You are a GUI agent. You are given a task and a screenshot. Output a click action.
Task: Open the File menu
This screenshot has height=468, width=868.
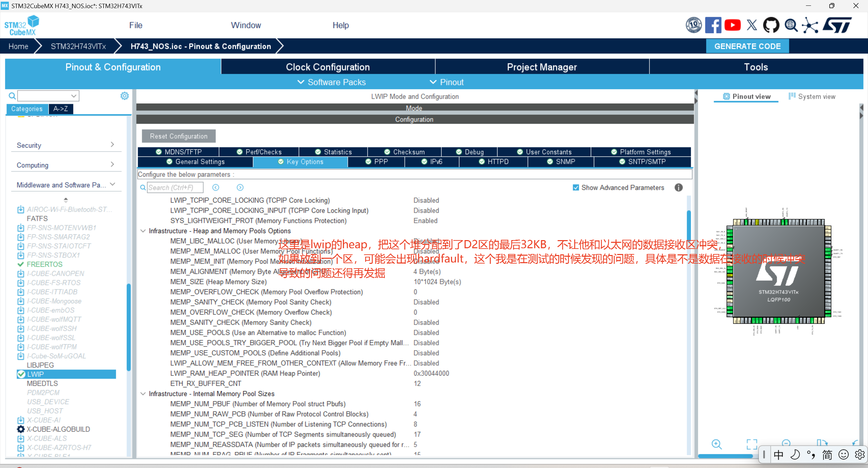tap(136, 25)
